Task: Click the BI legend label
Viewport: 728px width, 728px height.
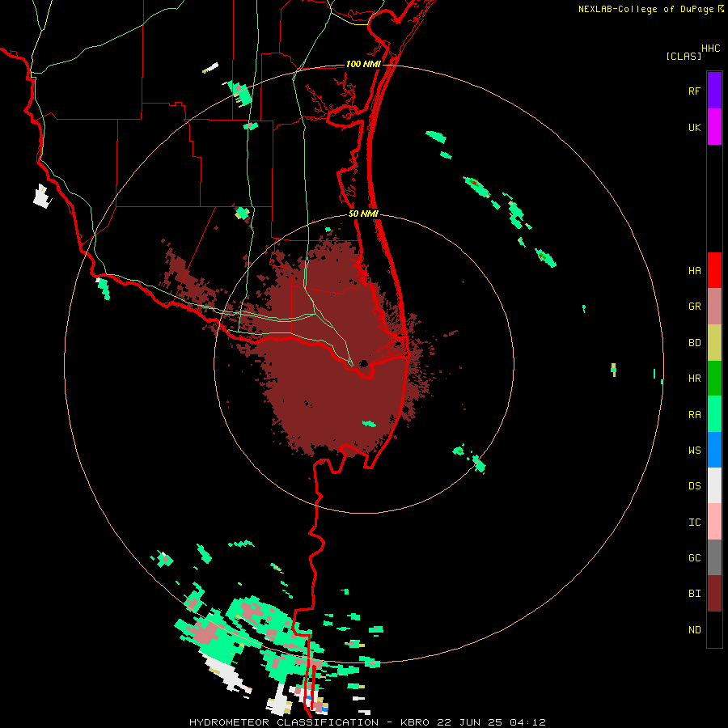Action: pos(695,594)
